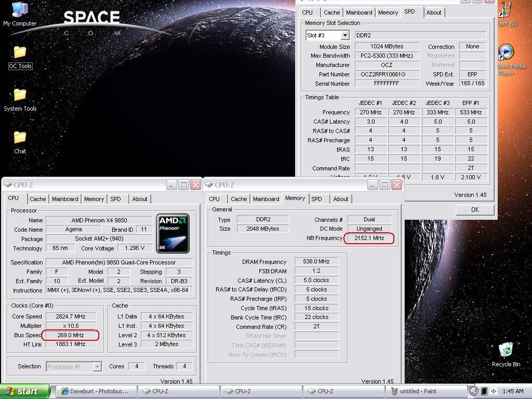Select Mainboard tab in left CPU-Z window
Viewport: 532px width, 399px height.
coord(65,199)
